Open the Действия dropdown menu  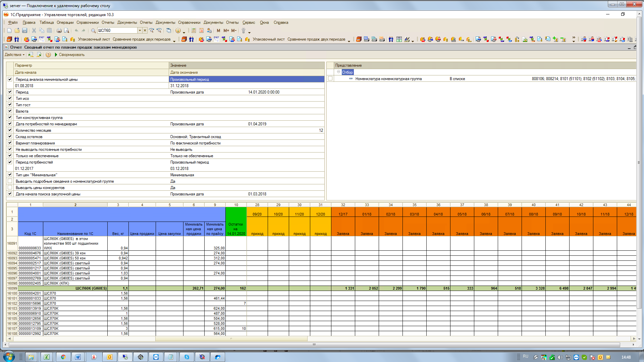pos(14,55)
